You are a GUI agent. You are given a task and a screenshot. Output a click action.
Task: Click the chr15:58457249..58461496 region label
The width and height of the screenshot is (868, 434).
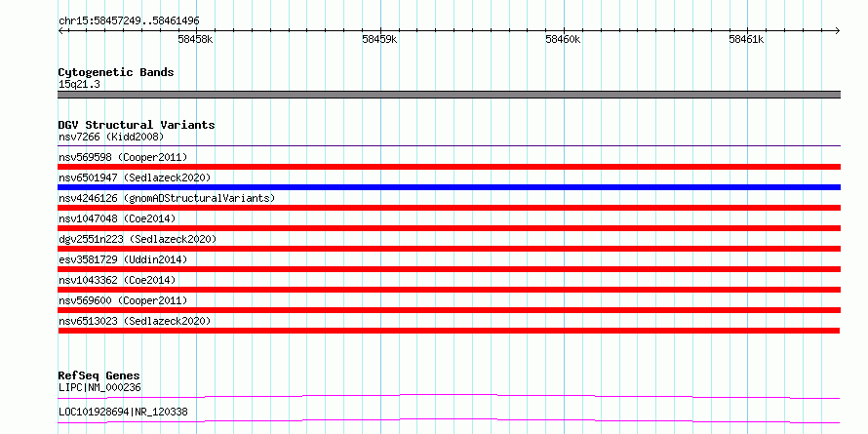point(129,21)
